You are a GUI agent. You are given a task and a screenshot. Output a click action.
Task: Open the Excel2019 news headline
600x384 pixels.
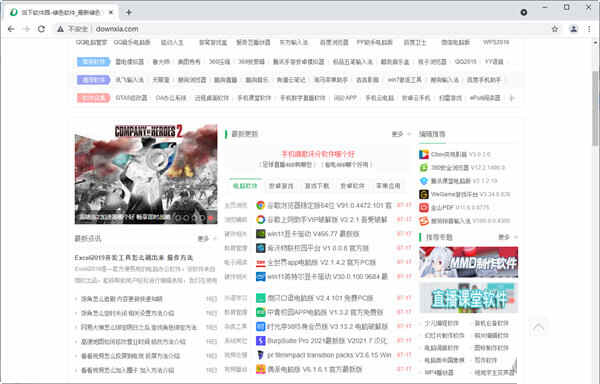[x=134, y=257]
